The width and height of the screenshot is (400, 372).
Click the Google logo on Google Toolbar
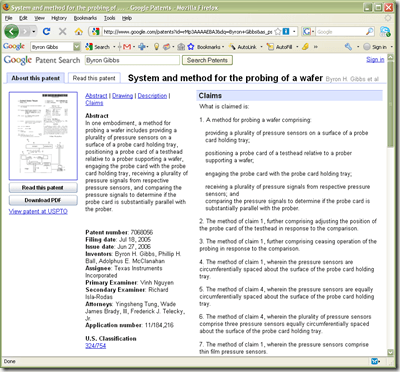coord(14,46)
